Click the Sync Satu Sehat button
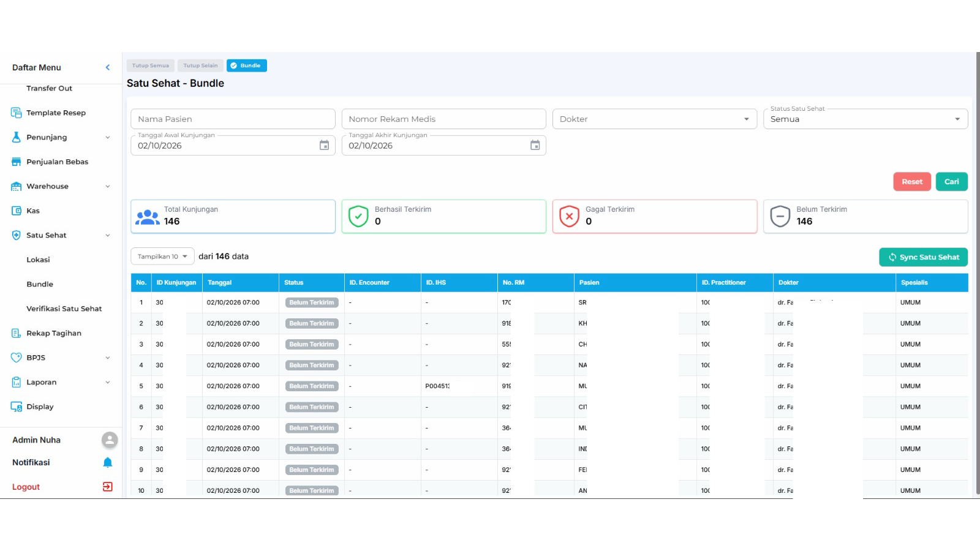This screenshot has width=980, height=551. click(924, 257)
